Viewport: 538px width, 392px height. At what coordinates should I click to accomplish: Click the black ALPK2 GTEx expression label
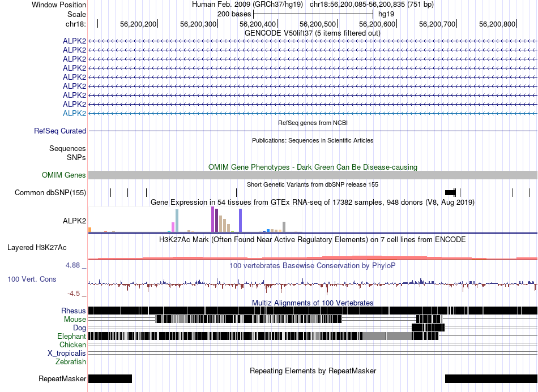pos(74,221)
